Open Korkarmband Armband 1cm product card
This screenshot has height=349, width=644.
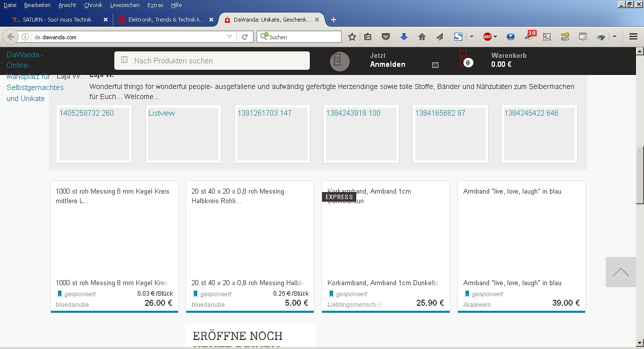tap(386, 246)
